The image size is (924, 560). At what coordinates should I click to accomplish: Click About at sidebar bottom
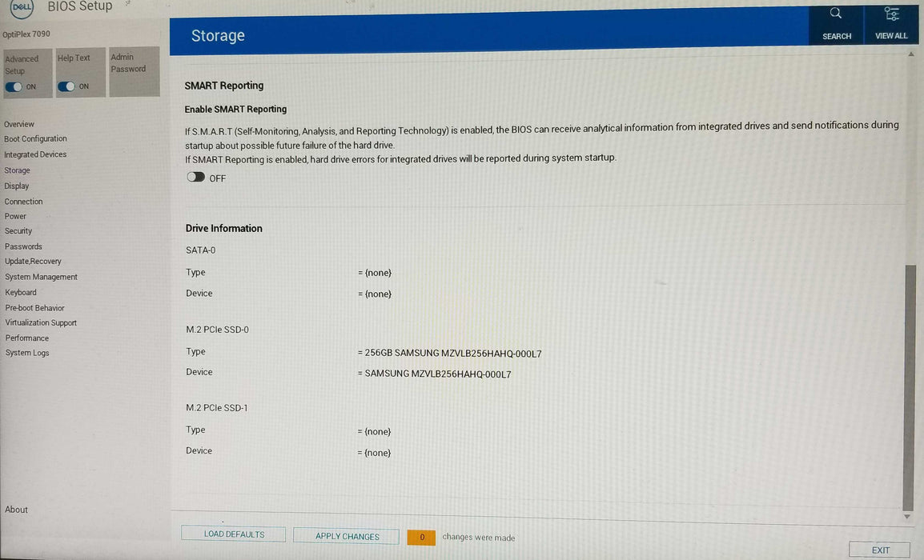[x=17, y=510]
